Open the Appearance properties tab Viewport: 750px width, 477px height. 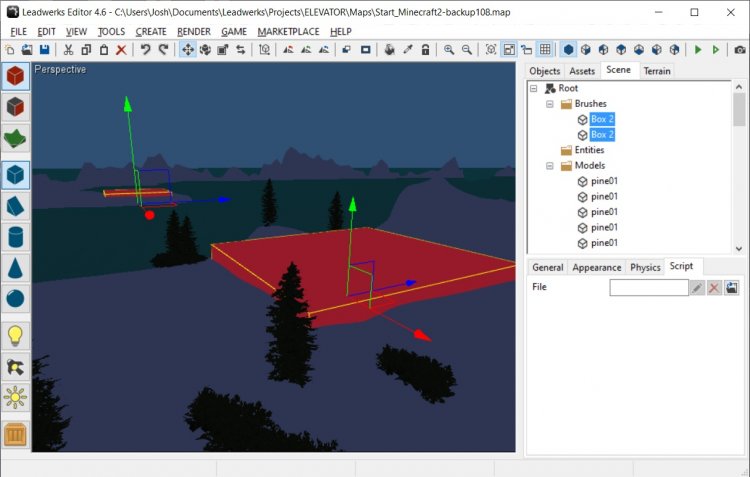click(x=596, y=268)
